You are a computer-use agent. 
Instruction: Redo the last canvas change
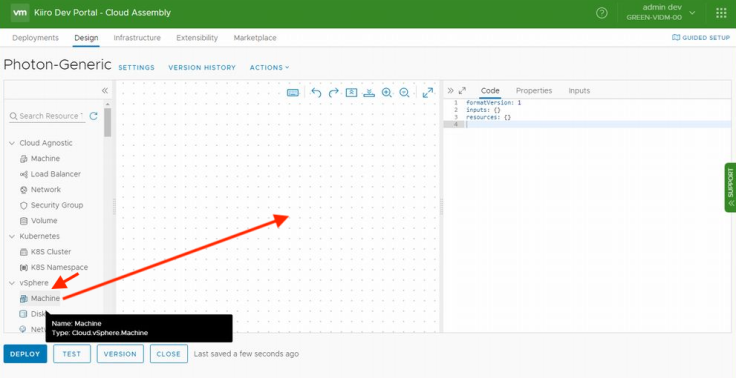pyautogui.click(x=333, y=93)
